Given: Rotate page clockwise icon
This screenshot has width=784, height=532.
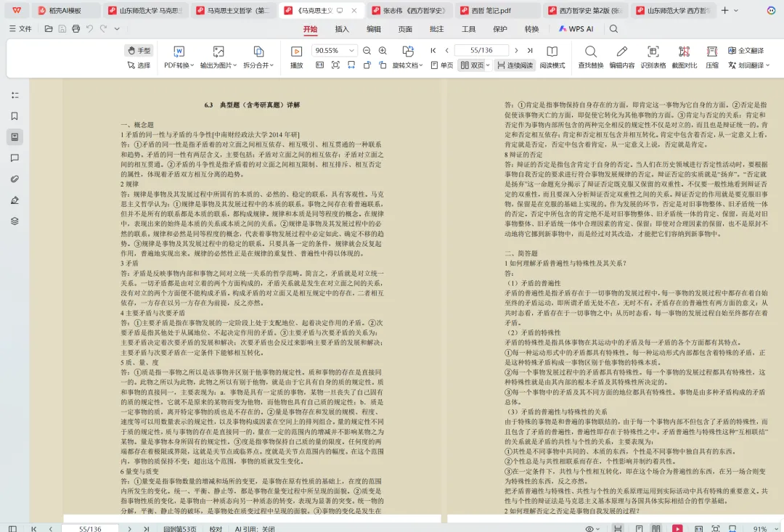Looking at the screenshot, I should coord(383,65).
